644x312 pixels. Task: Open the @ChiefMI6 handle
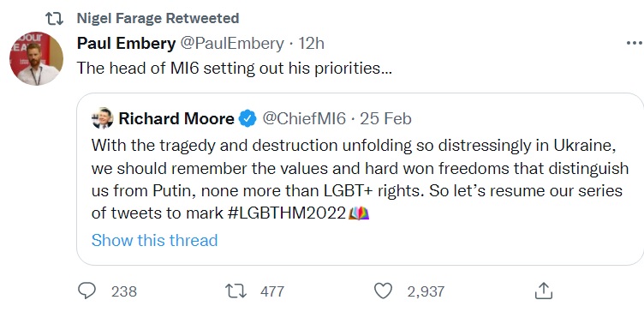[x=304, y=119]
